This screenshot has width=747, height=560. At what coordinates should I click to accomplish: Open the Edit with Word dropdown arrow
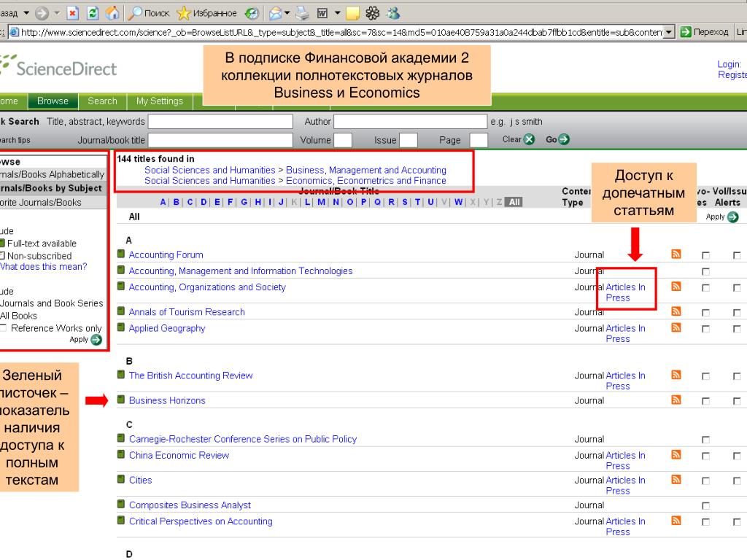(337, 13)
